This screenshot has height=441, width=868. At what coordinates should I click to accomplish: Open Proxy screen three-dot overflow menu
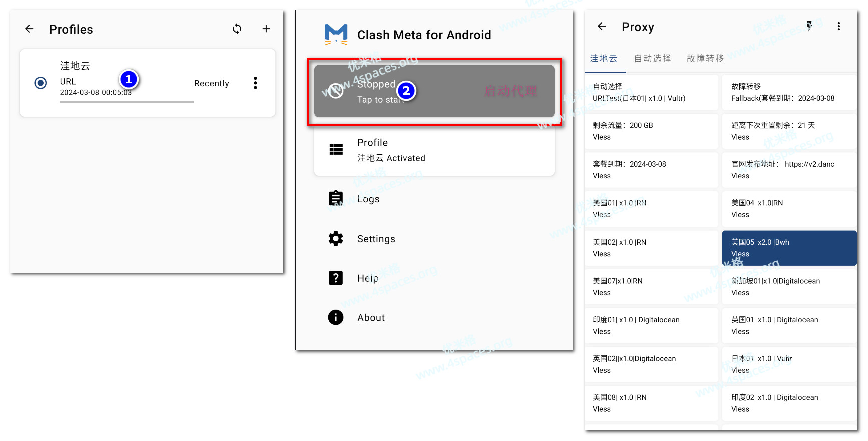(x=839, y=27)
